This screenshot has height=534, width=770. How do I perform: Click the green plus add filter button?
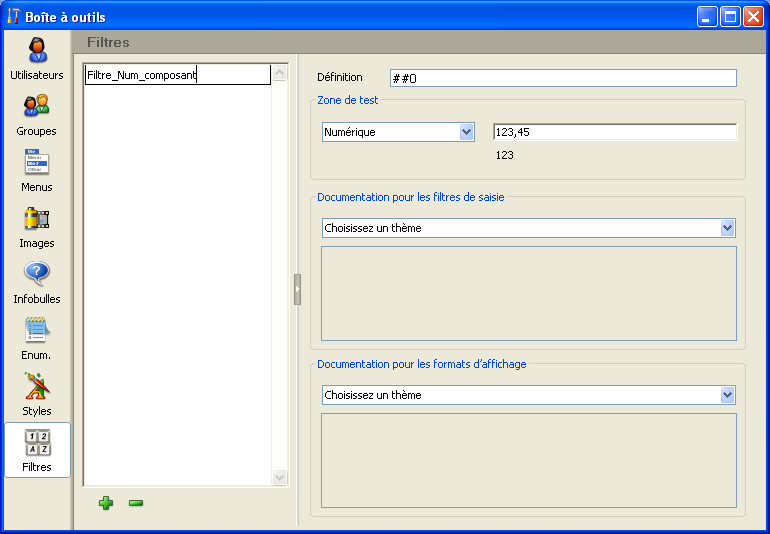tap(106, 503)
